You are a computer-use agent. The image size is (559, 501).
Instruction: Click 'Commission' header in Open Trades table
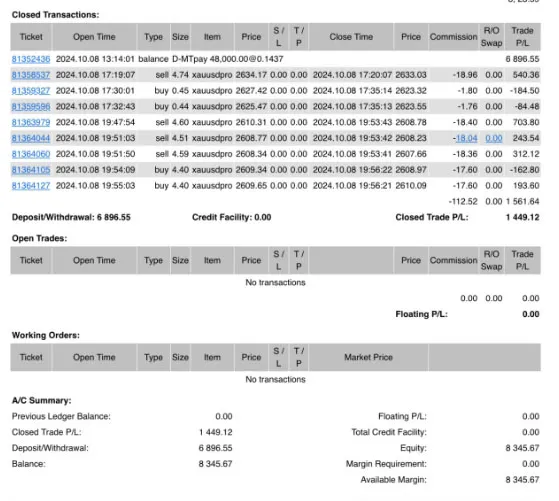[453, 260]
